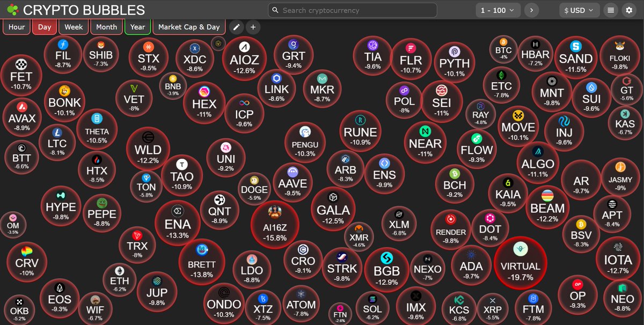Click the IOTA -12.7% bubble

click(618, 259)
